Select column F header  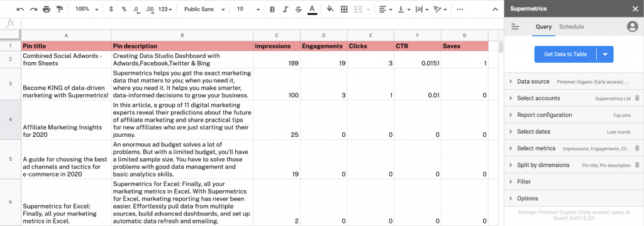click(418, 35)
